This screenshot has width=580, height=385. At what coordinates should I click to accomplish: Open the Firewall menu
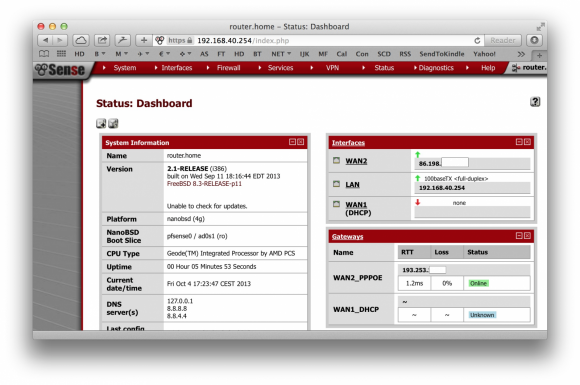point(228,68)
